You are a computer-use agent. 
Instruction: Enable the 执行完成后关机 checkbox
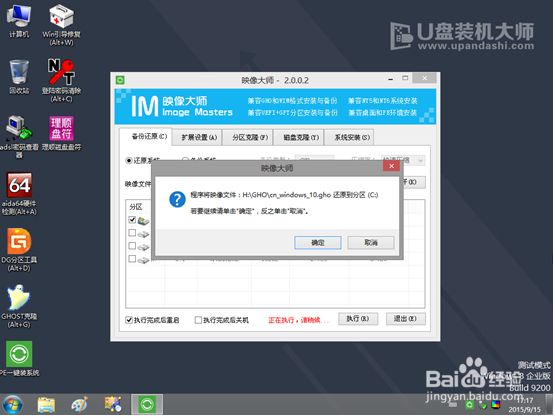(198, 320)
